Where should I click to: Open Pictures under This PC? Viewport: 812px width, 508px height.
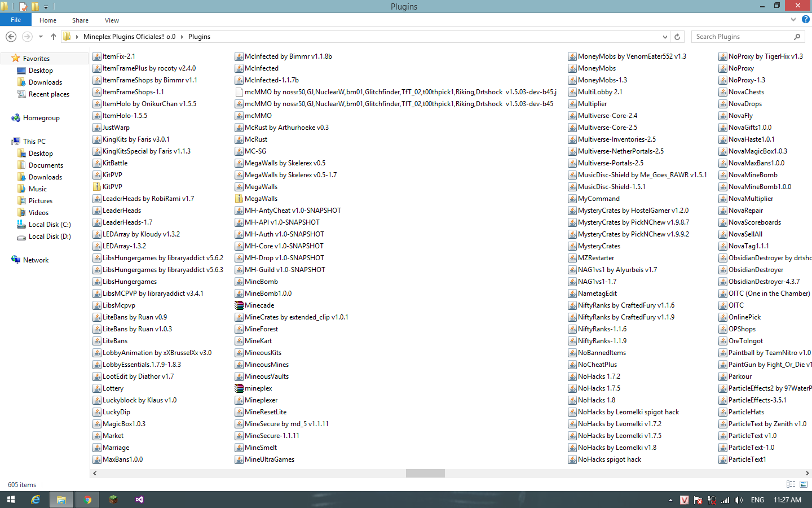41,201
